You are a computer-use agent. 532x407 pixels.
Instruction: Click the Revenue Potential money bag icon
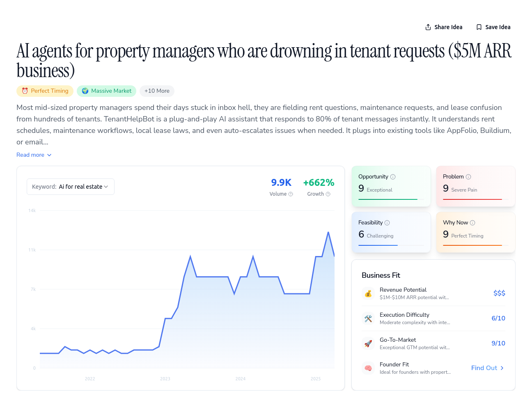(368, 293)
